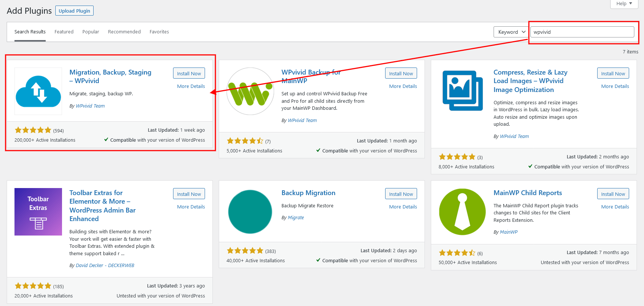Open the Migration, Backup, Staging – WPvivid title link
The image size is (644, 306).
click(x=110, y=76)
